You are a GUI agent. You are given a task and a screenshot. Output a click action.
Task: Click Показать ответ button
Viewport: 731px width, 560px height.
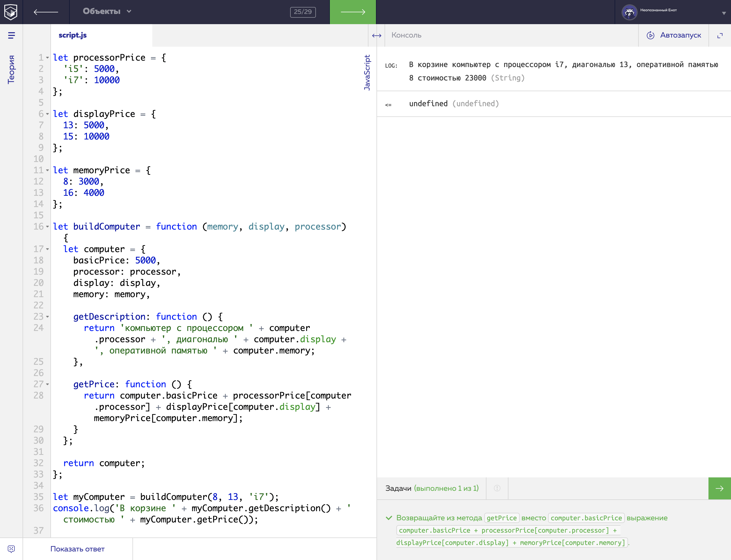(77, 549)
